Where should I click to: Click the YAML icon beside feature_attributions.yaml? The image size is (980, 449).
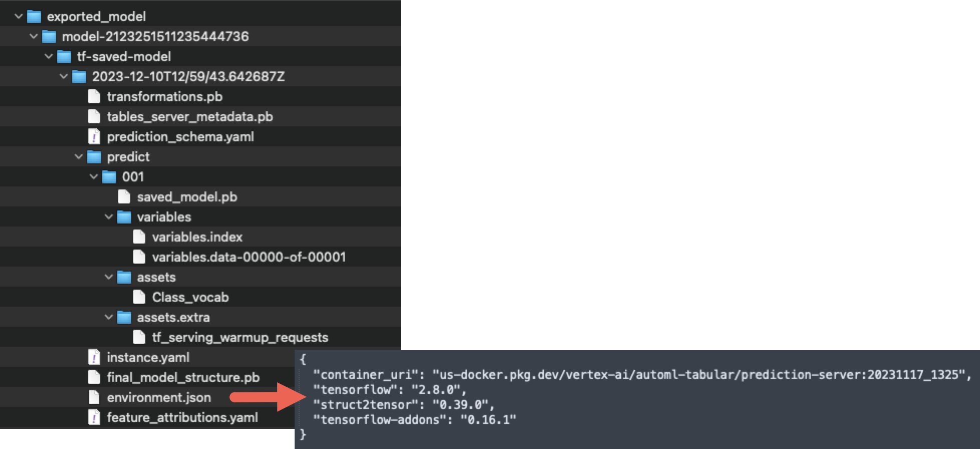[93, 417]
